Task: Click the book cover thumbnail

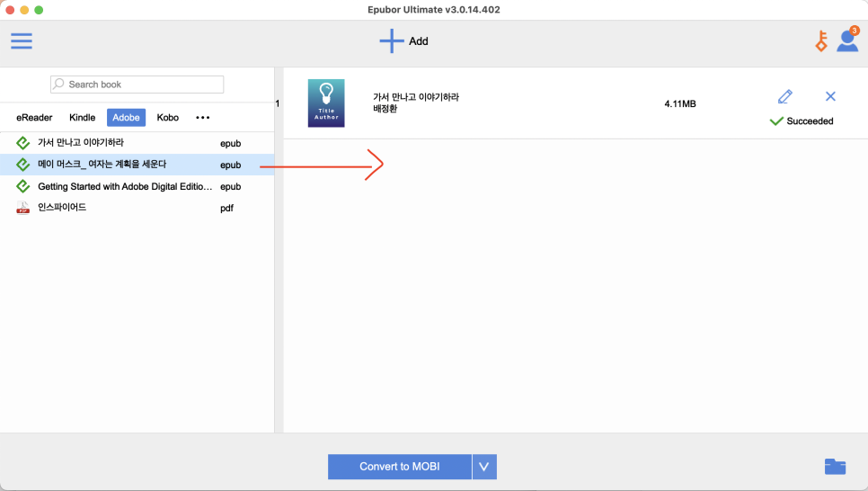Action: tap(326, 103)
